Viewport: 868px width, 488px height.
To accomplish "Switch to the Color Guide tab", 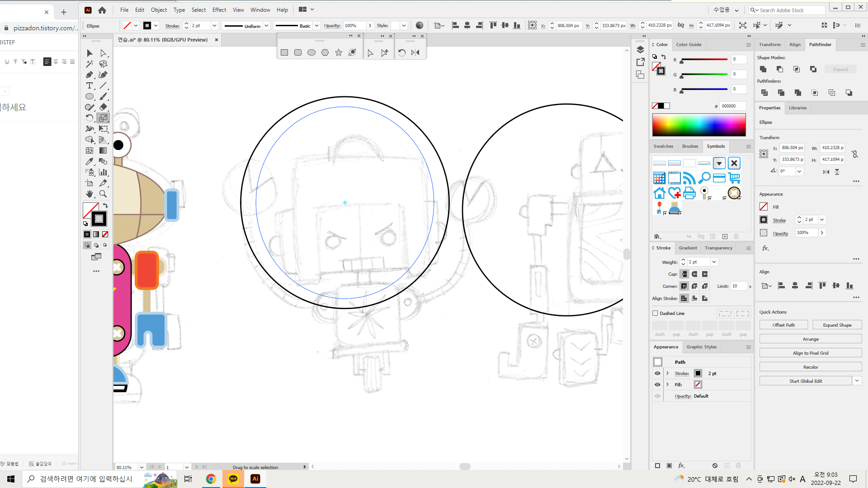I will 689,45.
